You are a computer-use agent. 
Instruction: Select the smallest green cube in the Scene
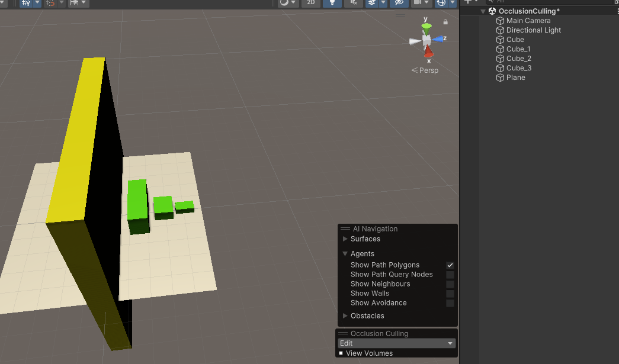[184, 206]
